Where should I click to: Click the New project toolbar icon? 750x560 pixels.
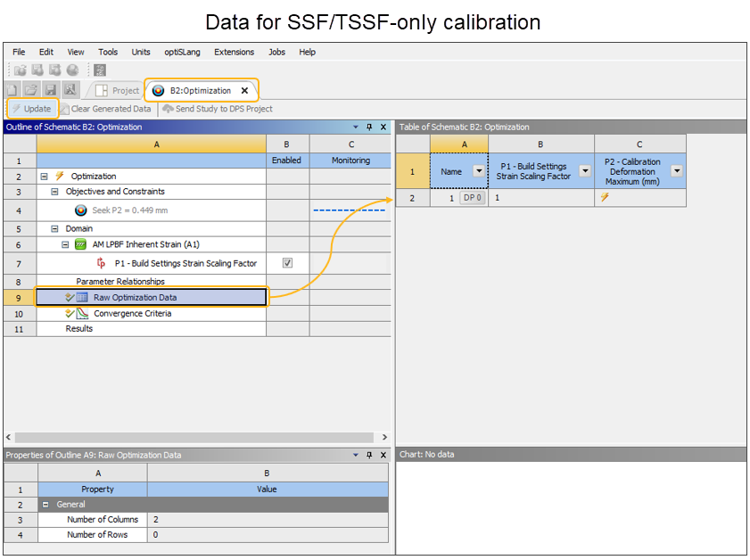[12, 90]
